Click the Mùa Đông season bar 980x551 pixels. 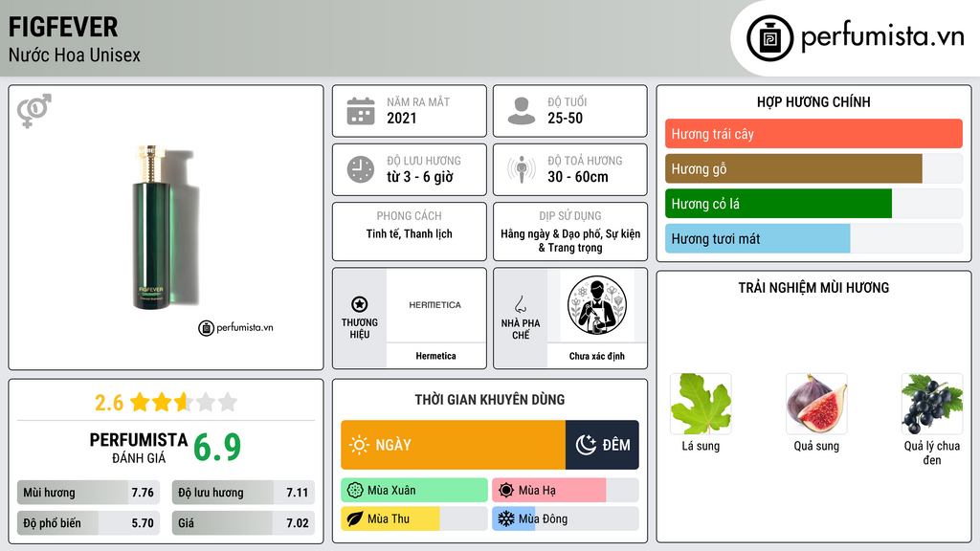565,518
